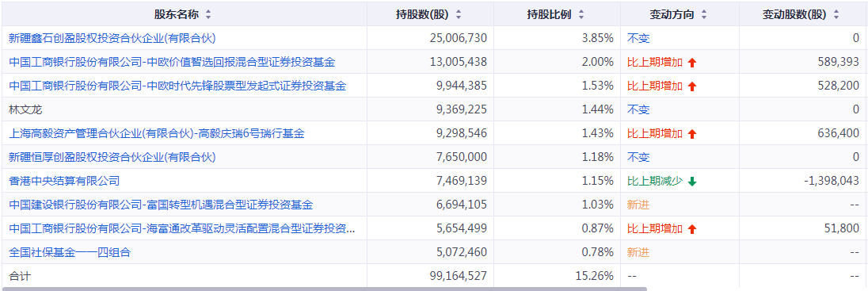Sort by 持股比例 column sort icon
This screenshot has width=868, height=291.
581,15
